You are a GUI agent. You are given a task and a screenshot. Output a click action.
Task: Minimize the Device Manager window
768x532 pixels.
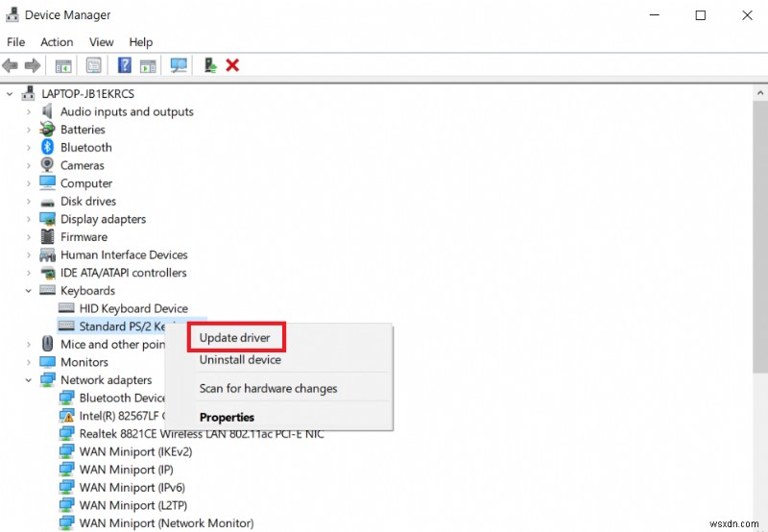tap(655, 15)
